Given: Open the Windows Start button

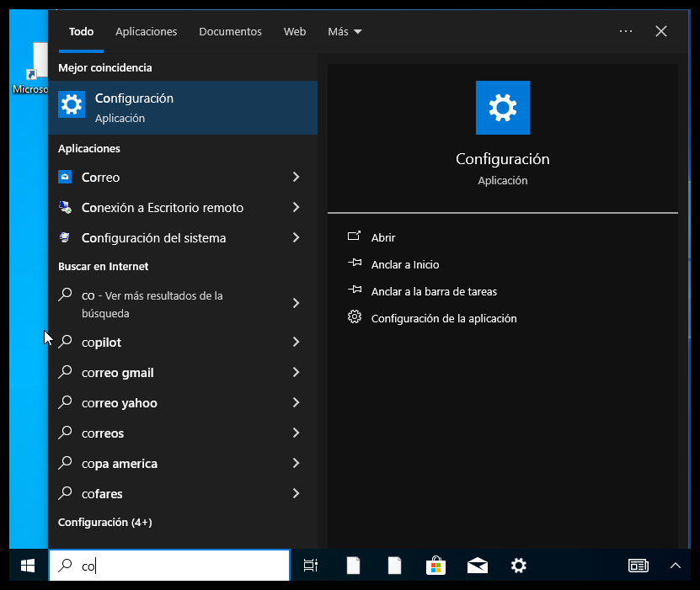Looking at the screenshot, I should (x=28, y=566).
